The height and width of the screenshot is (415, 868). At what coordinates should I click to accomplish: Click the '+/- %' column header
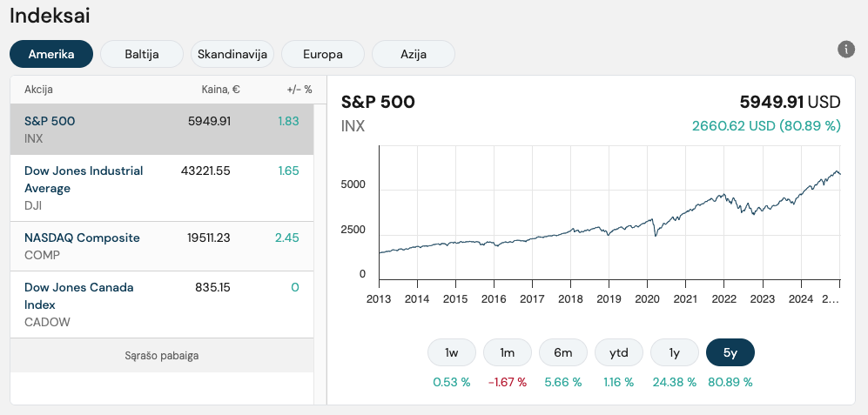tap(299, 90)
